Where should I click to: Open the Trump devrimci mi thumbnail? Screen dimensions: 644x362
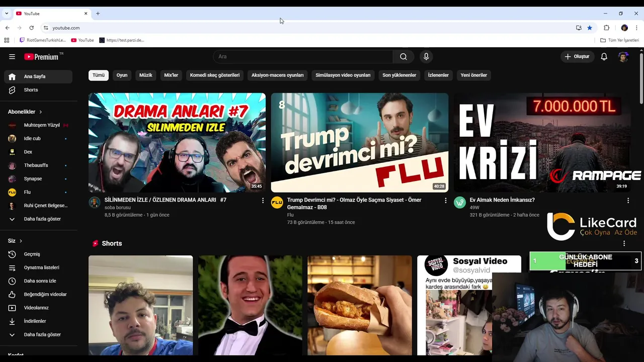point(360,143)
